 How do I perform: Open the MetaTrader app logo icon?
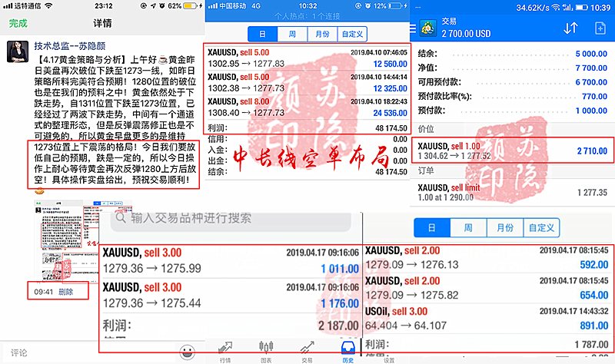424,29
